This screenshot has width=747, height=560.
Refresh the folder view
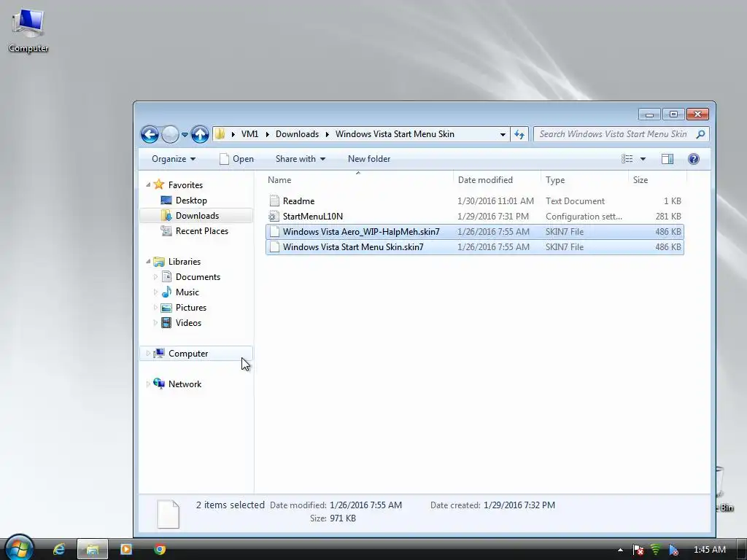519,134
